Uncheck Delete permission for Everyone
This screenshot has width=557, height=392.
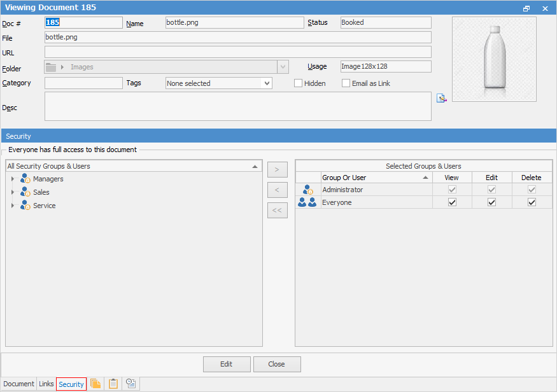tap(532, 202)
